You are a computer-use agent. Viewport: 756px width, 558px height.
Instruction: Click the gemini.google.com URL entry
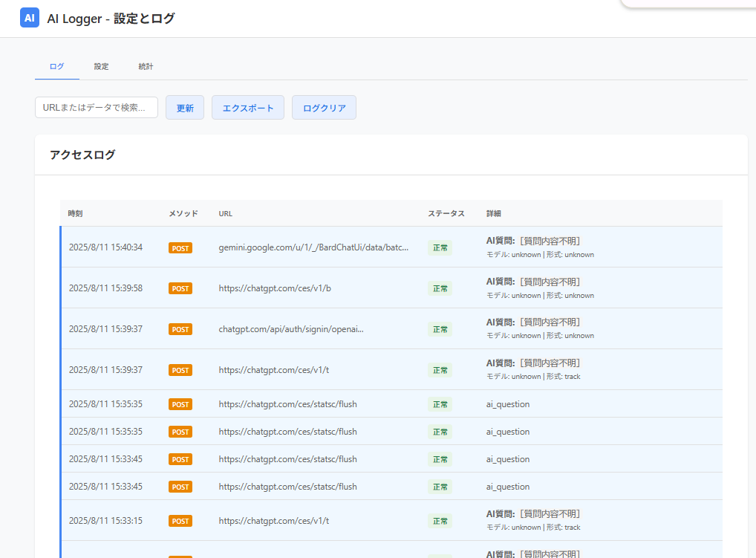click(x=313, y=247)
